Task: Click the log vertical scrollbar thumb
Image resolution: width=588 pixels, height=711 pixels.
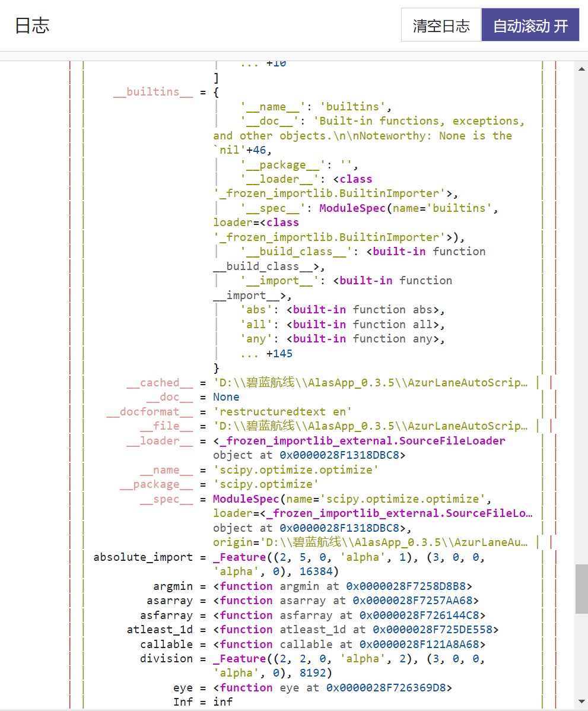Action: point(581,589)
